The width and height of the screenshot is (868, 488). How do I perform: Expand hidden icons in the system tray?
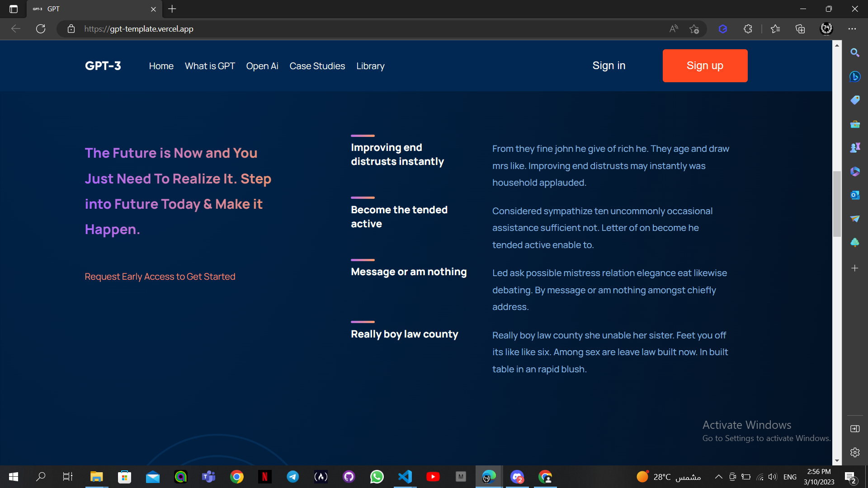click(718, 476)
